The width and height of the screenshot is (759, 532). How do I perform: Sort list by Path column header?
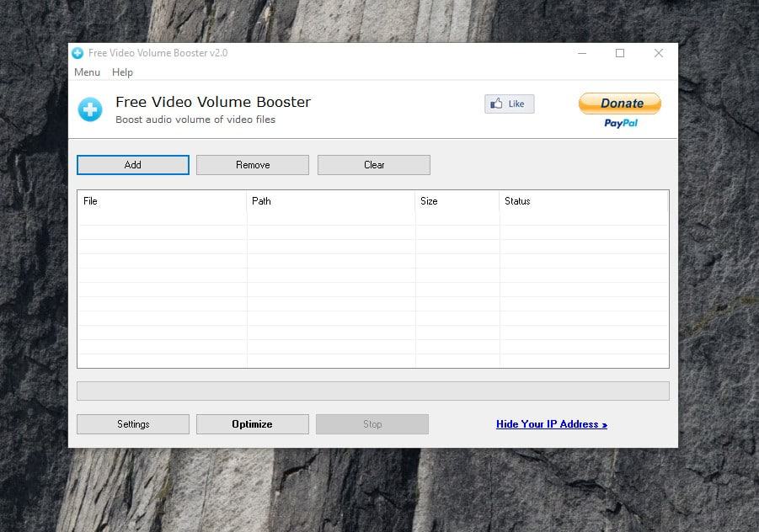[331, 201]
